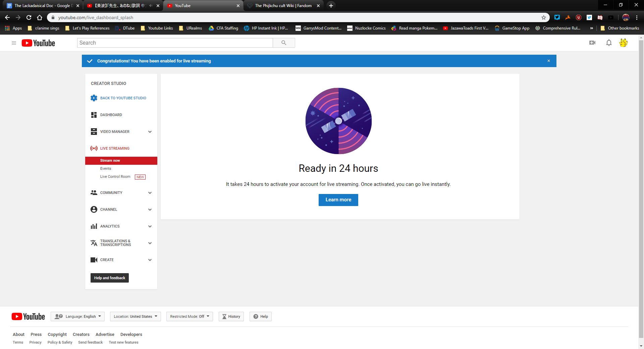This screenshot has width=644, height=349.
Task: Click the YouTube search input field
Action: [175, 43]
